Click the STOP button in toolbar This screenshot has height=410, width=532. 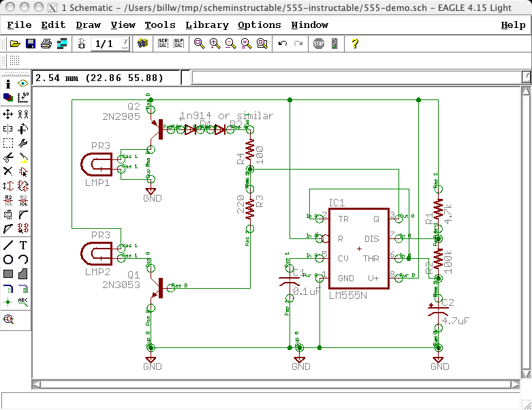(319, 44)
